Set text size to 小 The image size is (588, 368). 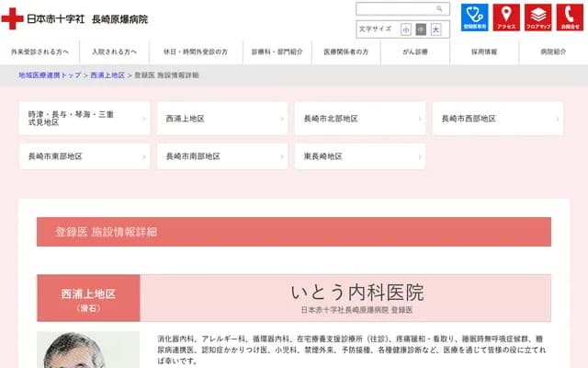[x=406, y=29]
